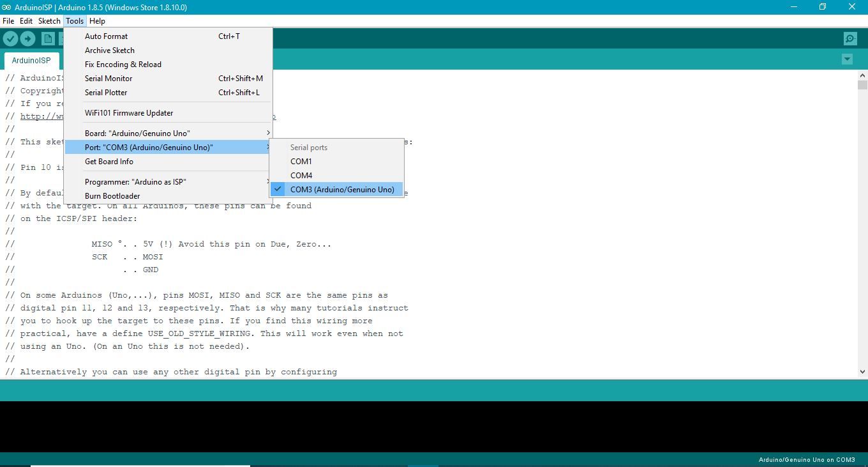Click the Upload arrow icon
868x467 pixels.
pyautogui.click(x=27, y=38)
